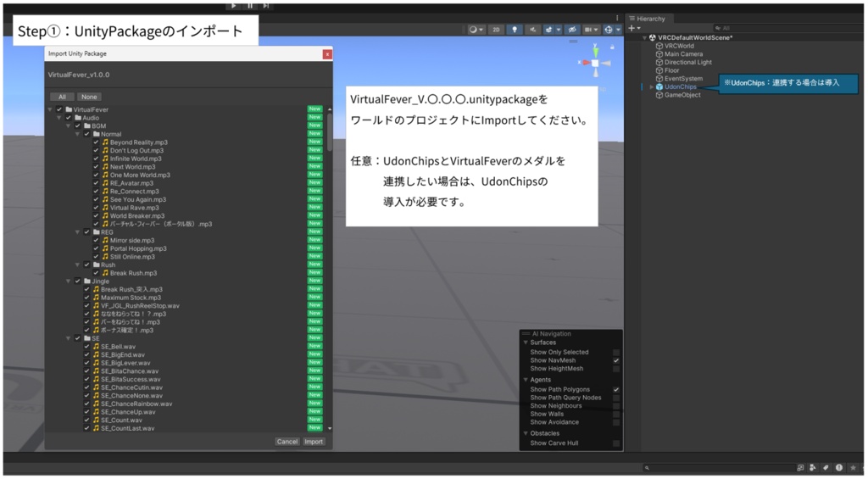Collapse VRCDefaultWorldScene in Hierarchy
Viewport: 868px width, 479px height.
click(645, 37)
